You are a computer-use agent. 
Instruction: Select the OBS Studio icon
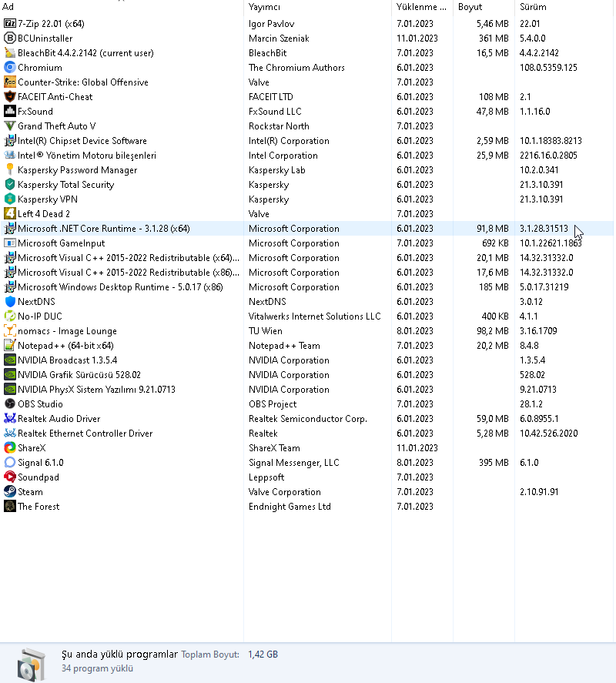(9, 403)
